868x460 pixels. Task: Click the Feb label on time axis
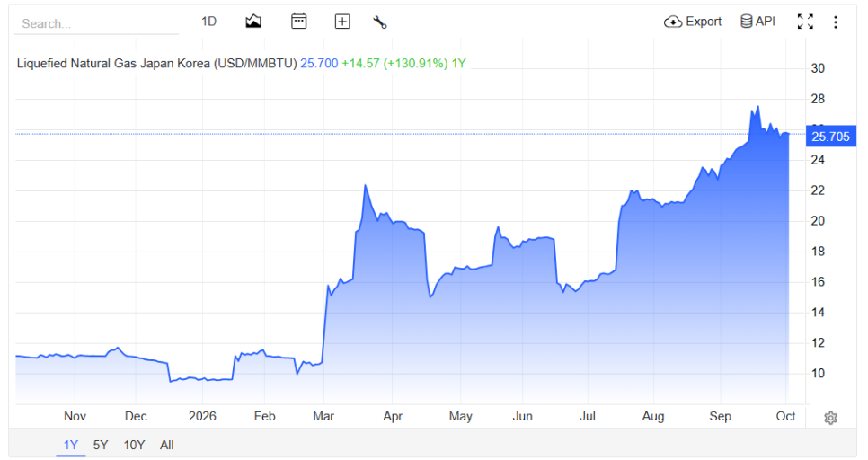coord(264,416)
